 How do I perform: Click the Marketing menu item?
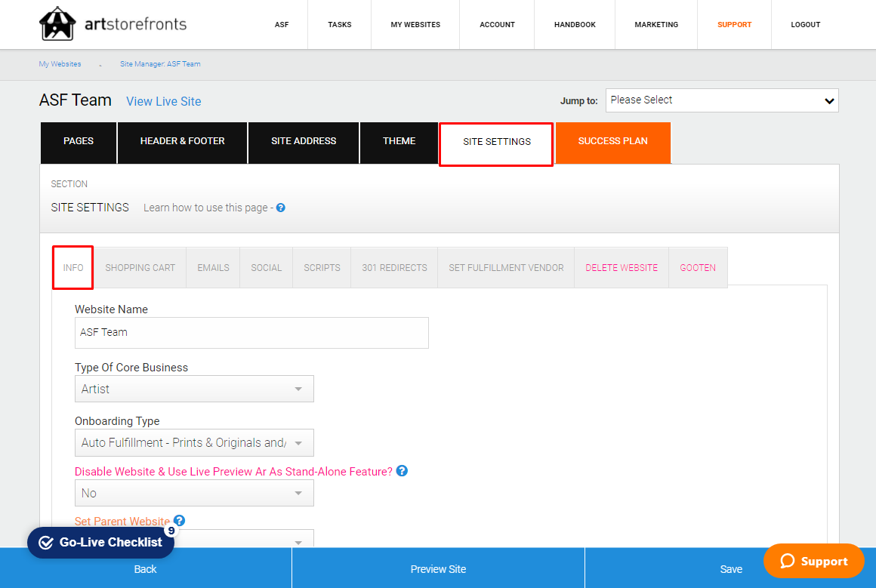pos(655,25)
